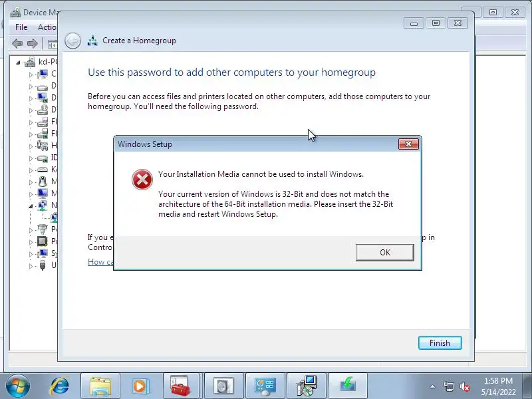Expand the last USB controllers tree node
The width and height of the screenshot is (532, 399).
(x=31, y=266)
